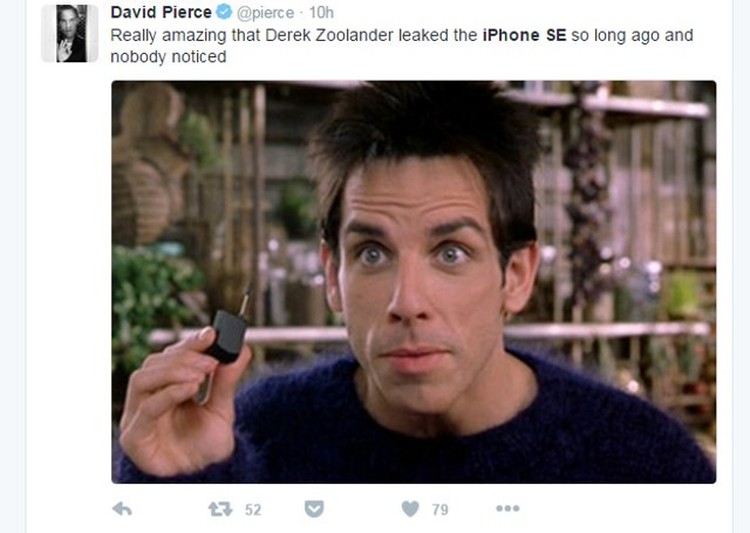Like the tweet with heart icon

(410, 509)
